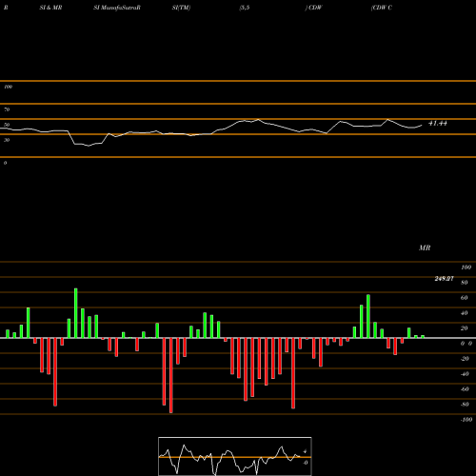The height and width of the screenshot is (476, 476).
Task: Click the 'SI MunafaSutraR' header text
Action: pyautogui.click(x=117, y=8)
